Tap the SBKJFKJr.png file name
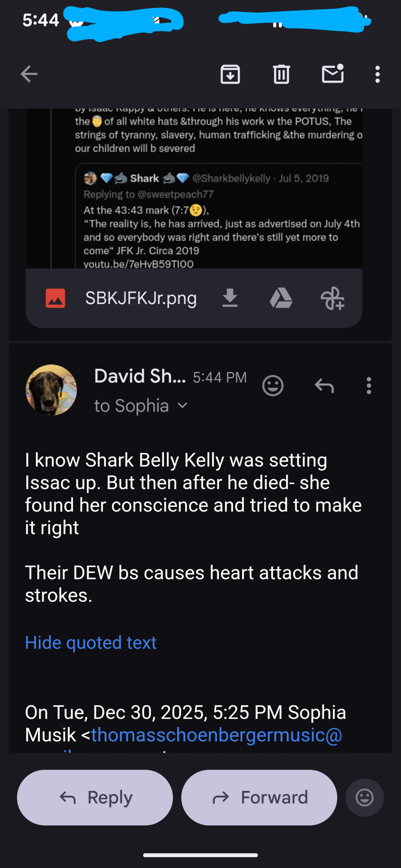 (x=141, y=298)
